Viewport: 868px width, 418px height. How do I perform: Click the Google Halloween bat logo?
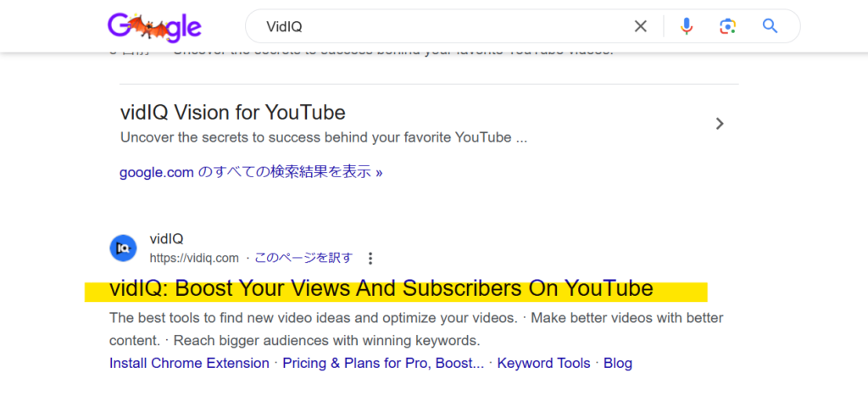pyautogui.click(x=154, y=27)
